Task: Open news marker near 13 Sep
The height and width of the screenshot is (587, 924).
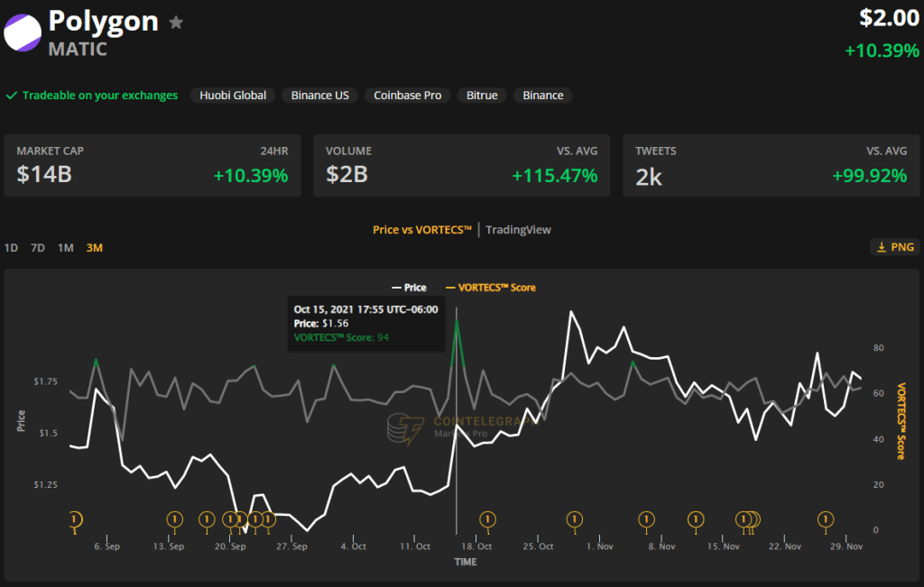Action: pyautogui.click(x=174, y=519)
